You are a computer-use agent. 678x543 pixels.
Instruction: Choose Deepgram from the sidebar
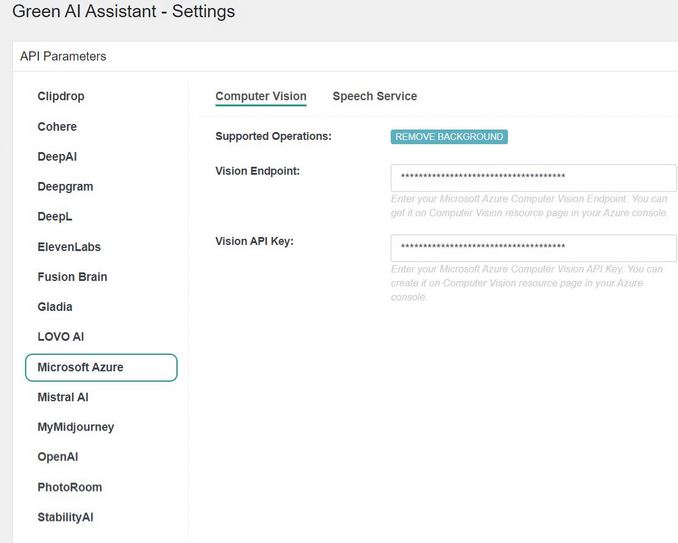[65, 187]
